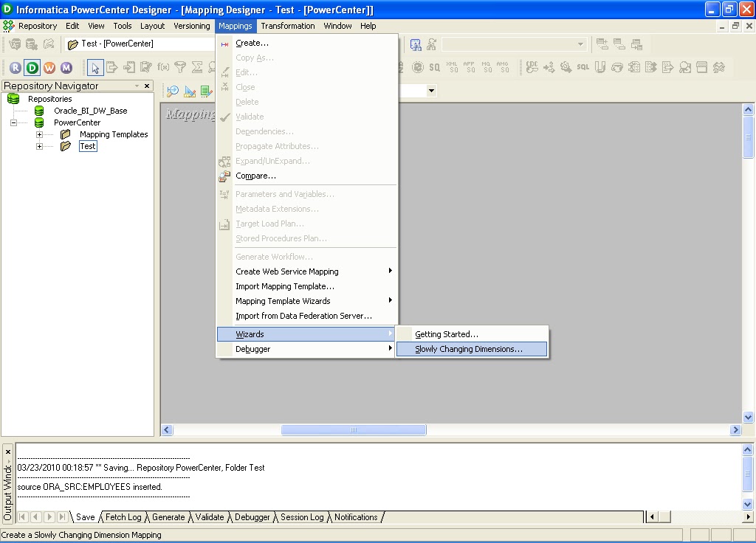The image size is (756, 543).
Task: Open the empty combo box in top toolbar
Action: pyautogui.click(x=580, y=44)
